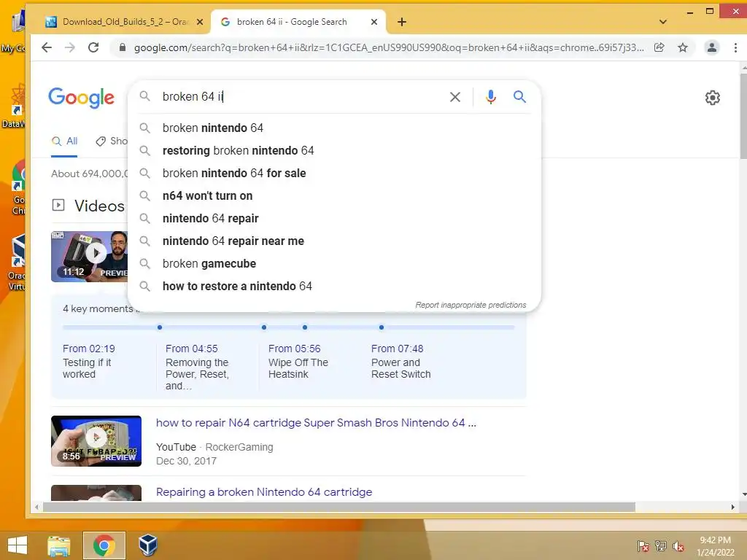Go back to the previous page

click(47, 47)
